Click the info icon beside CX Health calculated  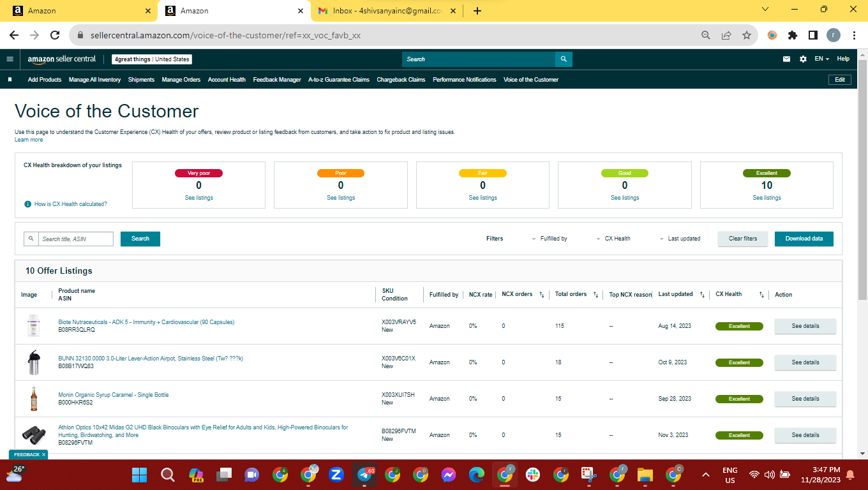(x=27, y=204)
